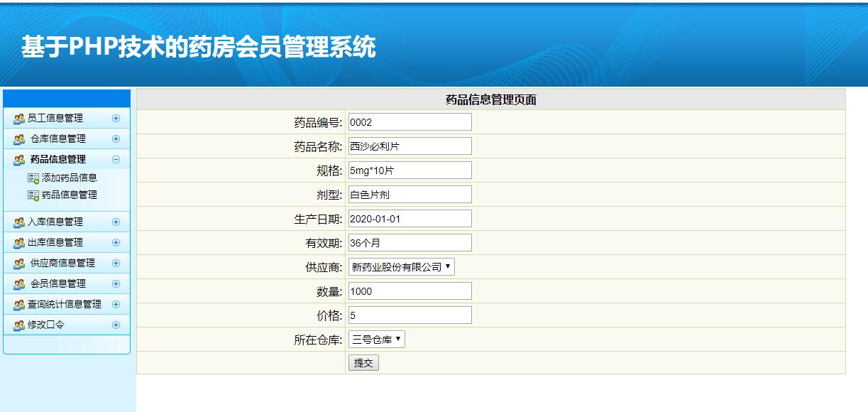The height and width of the screenshot is (412, 868).
Task: Click the 药品信息管理页面 table heading
Action: point(491,99)
